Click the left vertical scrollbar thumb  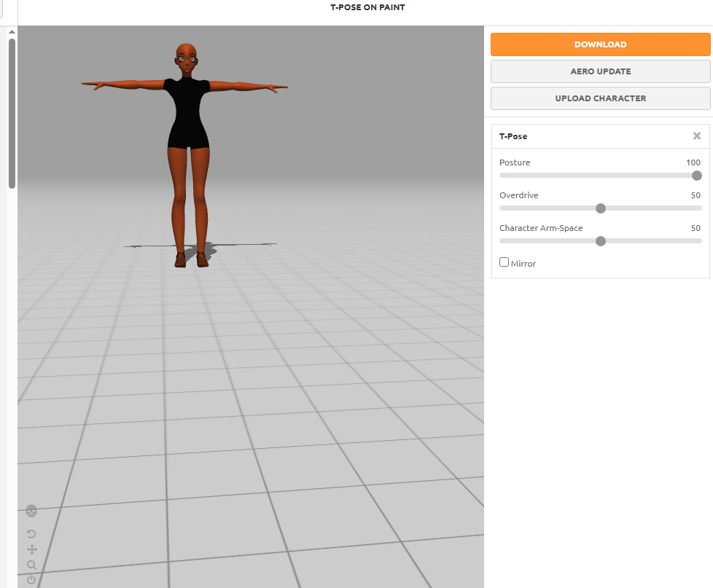pos(12,114)
